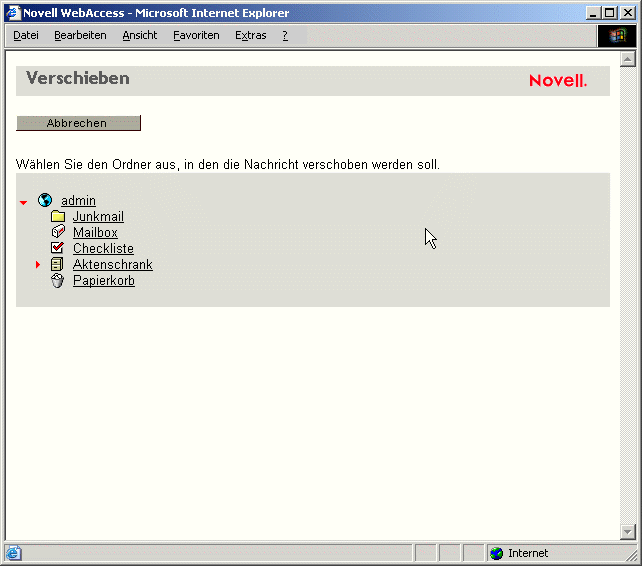
Task: Click the Internet Explorer icon in title bar
Action: 13,13
